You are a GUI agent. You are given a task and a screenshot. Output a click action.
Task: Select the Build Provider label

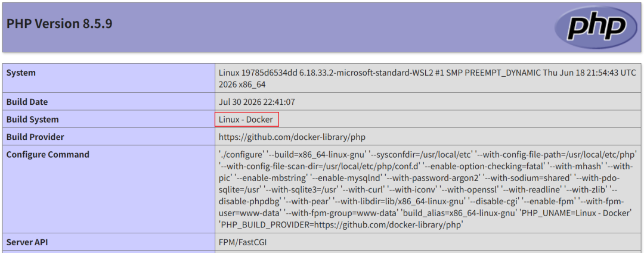(x=35, y=137)
